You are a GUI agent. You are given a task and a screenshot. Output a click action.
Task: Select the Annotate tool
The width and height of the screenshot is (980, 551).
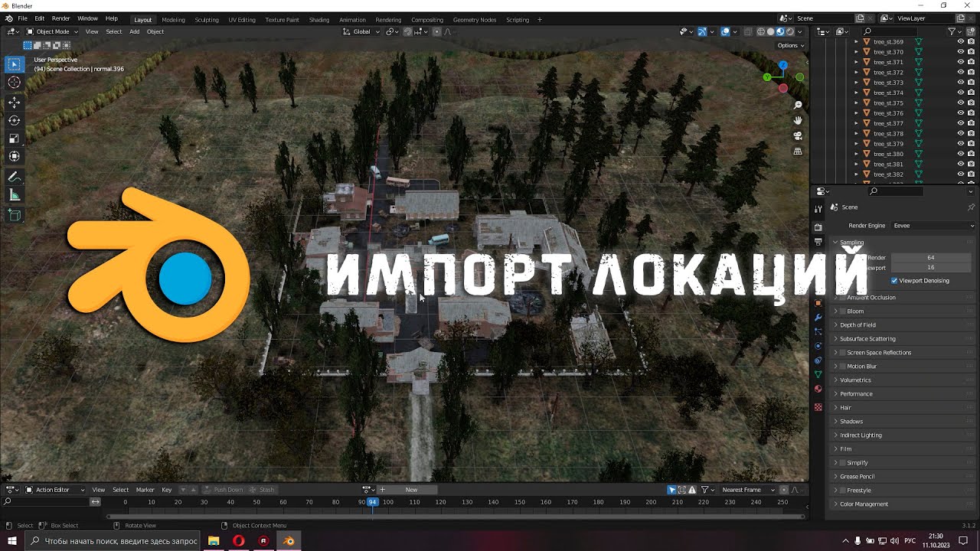coord(14,177)
